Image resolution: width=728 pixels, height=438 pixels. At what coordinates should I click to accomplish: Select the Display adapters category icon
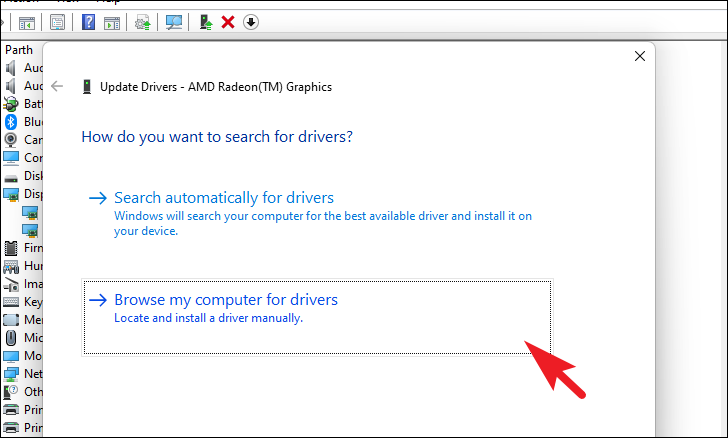point(11,194)
